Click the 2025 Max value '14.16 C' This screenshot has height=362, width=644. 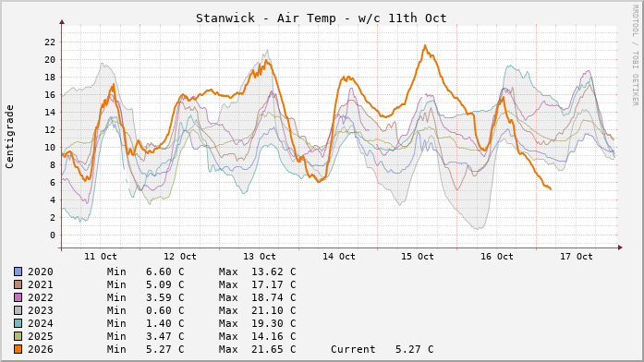[x=273, y=336]
